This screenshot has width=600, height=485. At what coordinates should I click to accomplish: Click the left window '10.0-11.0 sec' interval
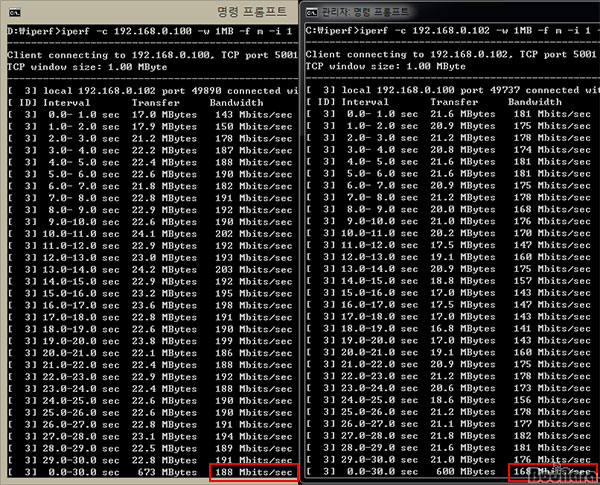point(81,234)
